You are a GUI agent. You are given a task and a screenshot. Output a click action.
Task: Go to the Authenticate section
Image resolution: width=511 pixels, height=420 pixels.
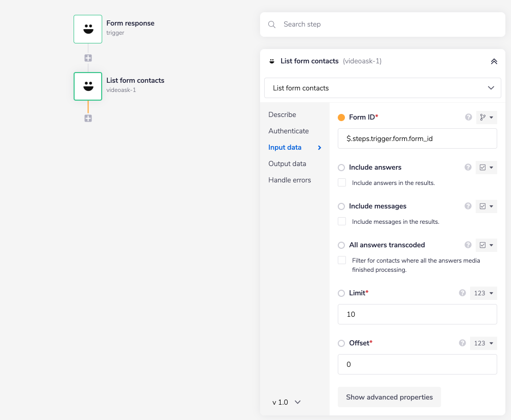288,131
